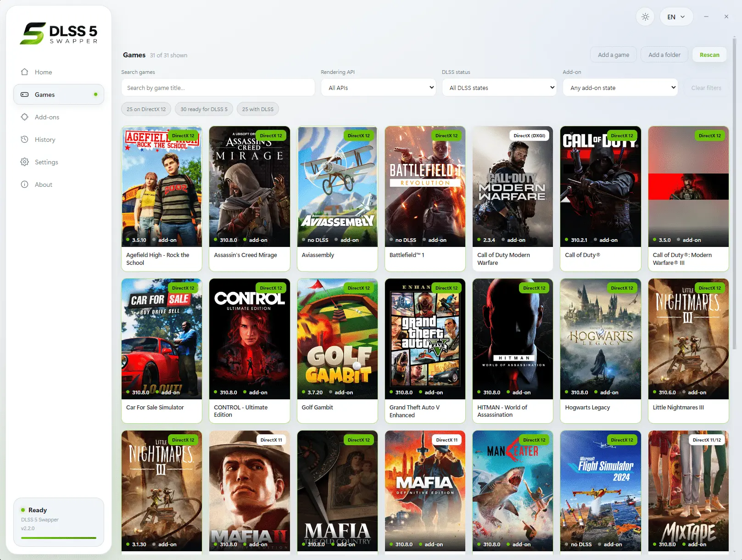Click DirectX 11 badge on Mafia II

(271, 440)
